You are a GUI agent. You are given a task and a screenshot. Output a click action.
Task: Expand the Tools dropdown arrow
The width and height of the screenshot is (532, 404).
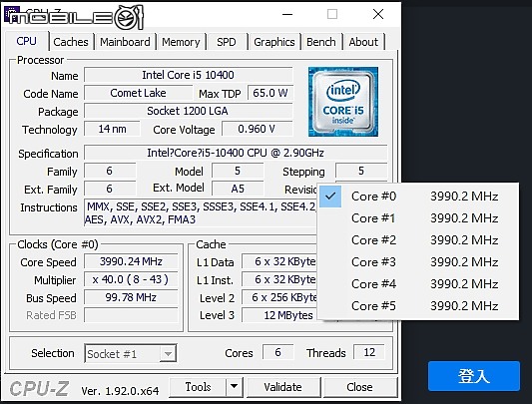[x=235, y=387]
